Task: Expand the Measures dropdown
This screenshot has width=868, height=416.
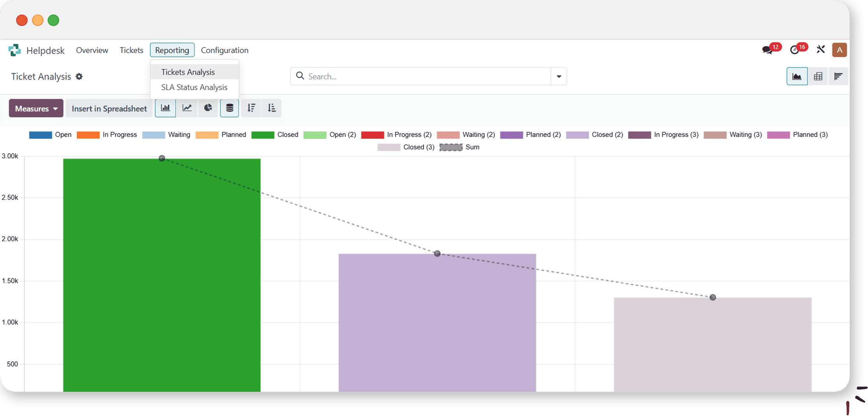Action: (x=36, y=108)
